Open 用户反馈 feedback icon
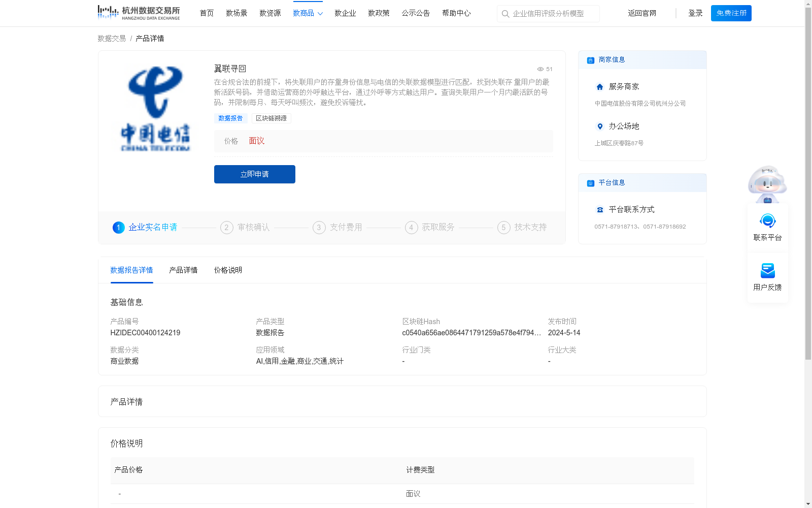Viewport: 812px width, 508px height. 768,271
